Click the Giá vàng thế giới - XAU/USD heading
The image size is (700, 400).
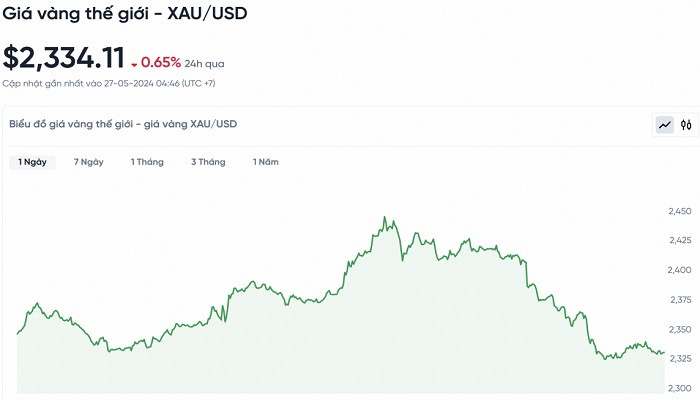(125, 14)
